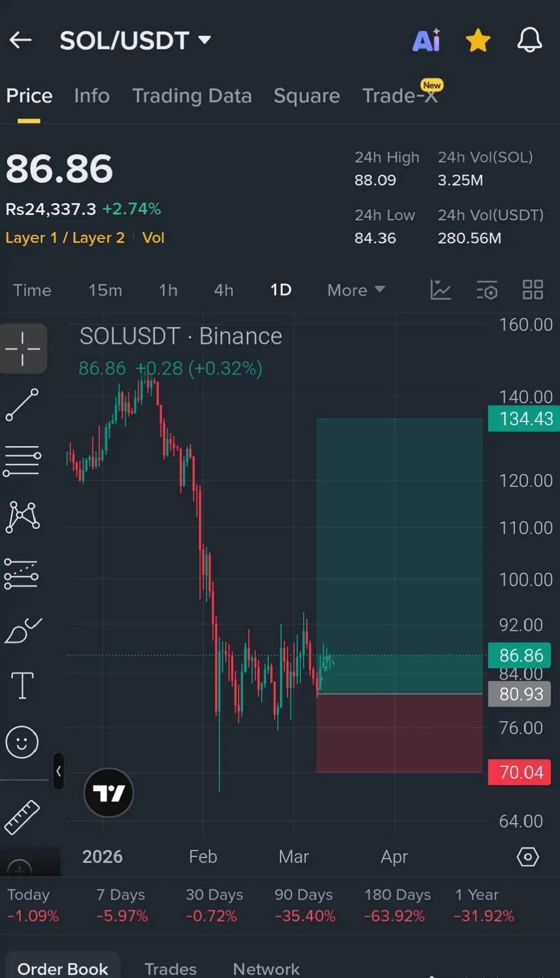Select the horizontal lines Fibonacci tool
The image size is (560, 978).
[22, 461]
